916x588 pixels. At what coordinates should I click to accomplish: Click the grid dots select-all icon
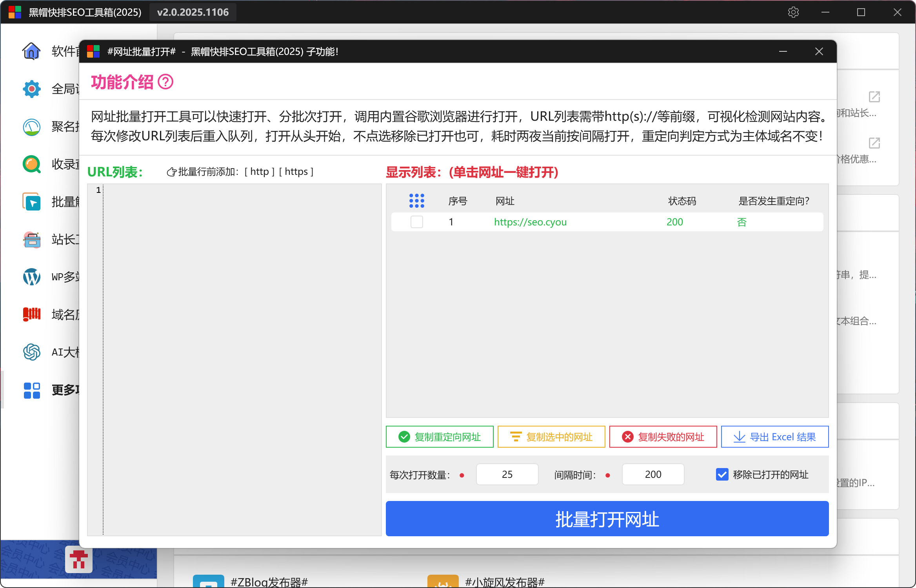416,201
